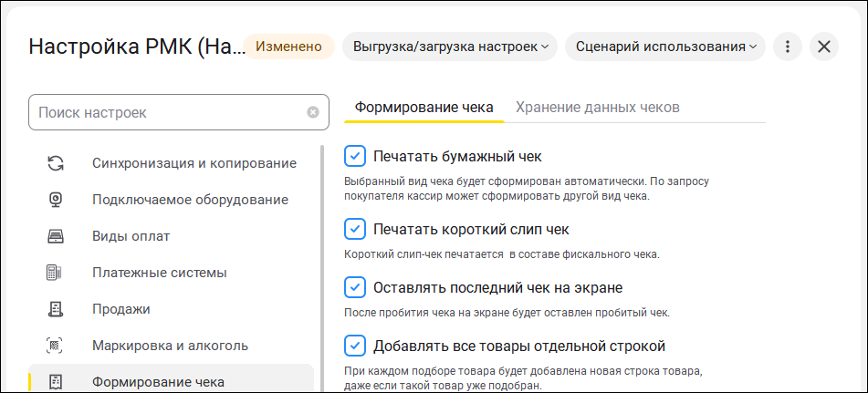Click the Формирование чека sidebar icon
868x393 pixels.
pos(55,382)
